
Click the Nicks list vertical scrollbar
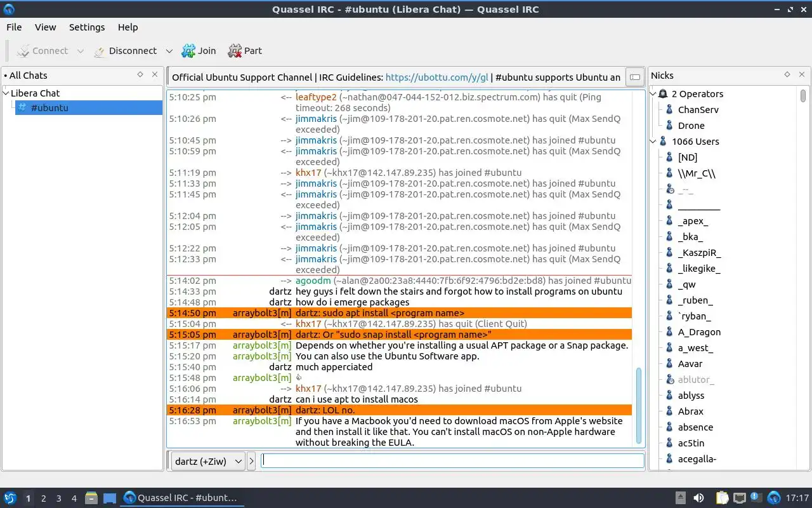click(x=803, y=96)
